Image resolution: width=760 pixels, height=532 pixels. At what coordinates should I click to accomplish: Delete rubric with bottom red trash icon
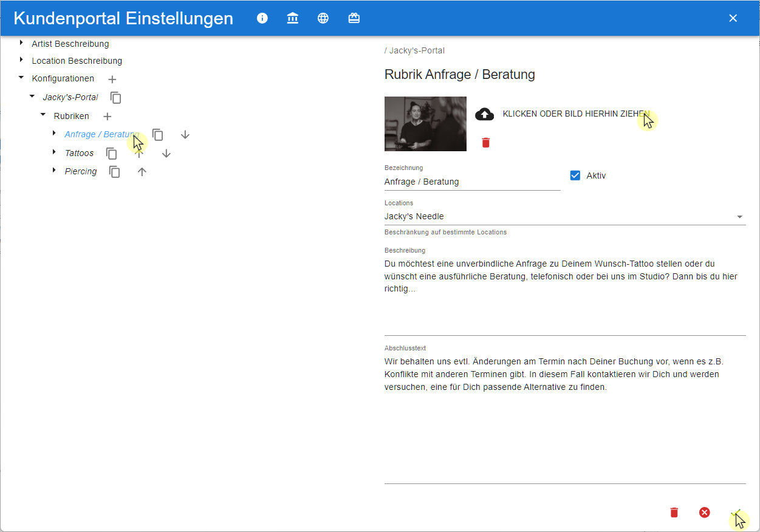[x=674, y=513]
